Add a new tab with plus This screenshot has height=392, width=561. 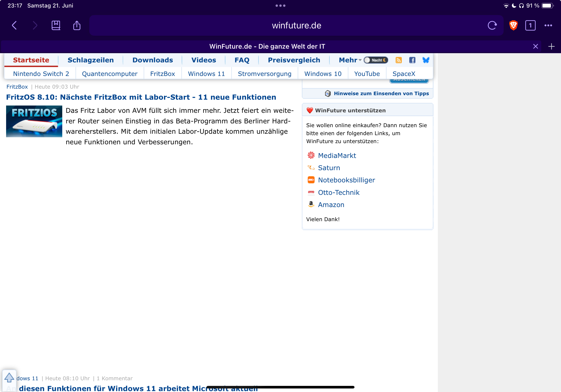[551, 47]
